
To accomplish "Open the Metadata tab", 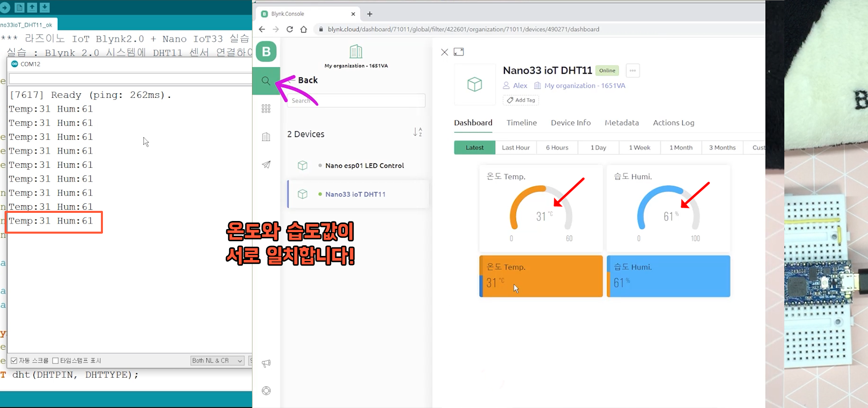I will click(x=622, y=123).
